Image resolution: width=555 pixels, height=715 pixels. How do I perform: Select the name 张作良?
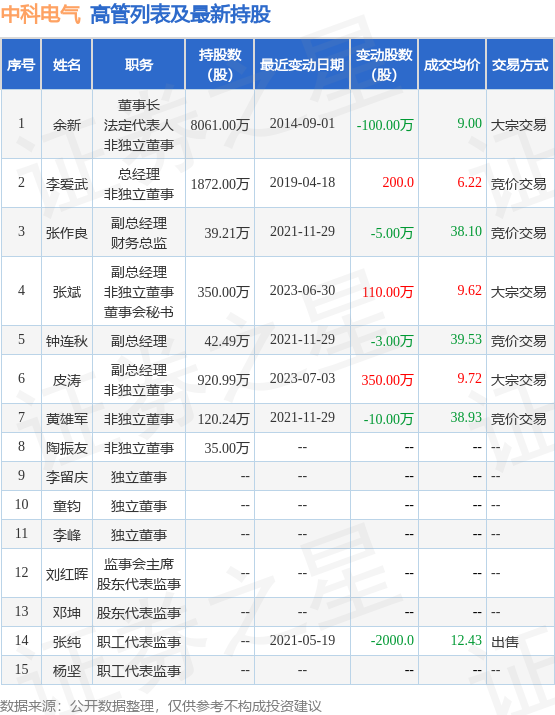[x=67, y=233]
